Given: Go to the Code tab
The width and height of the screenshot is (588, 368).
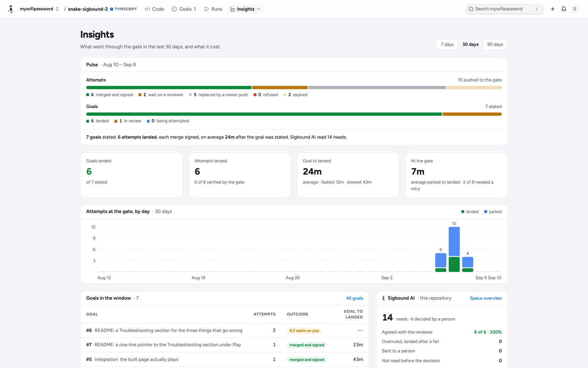Looking at the screenshot, I should click(x=154, y=9).
